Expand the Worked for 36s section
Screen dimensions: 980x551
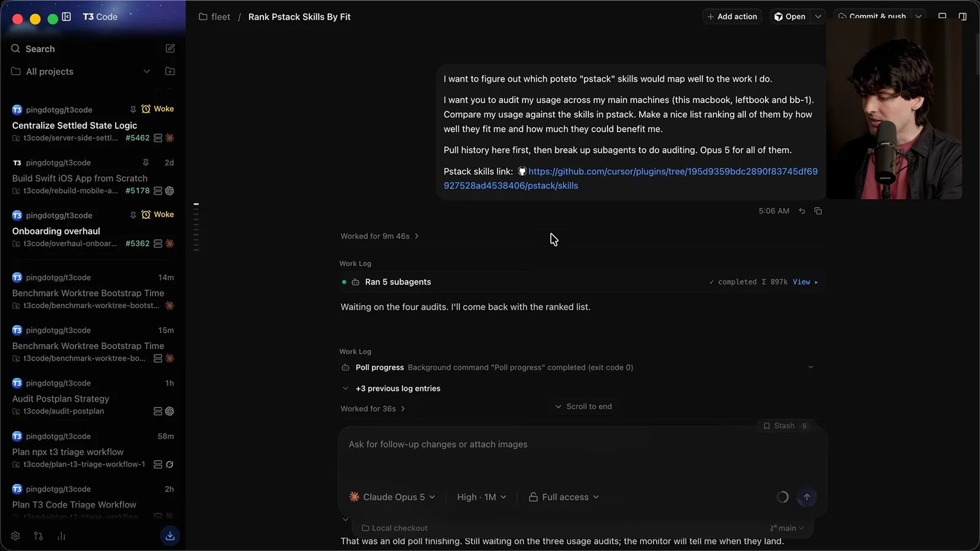tap(372, 409)
